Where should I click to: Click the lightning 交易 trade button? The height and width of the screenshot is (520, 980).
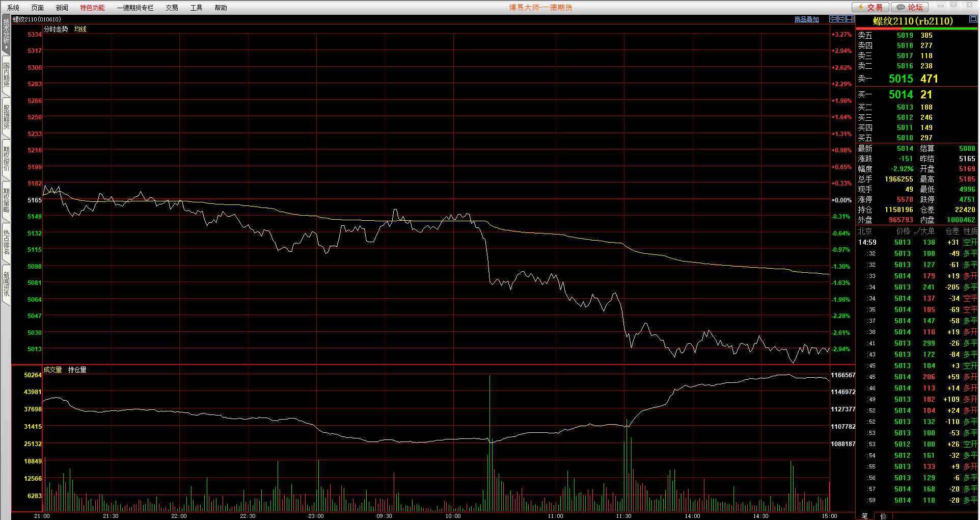pyautogui.click(x=870, y=7)
